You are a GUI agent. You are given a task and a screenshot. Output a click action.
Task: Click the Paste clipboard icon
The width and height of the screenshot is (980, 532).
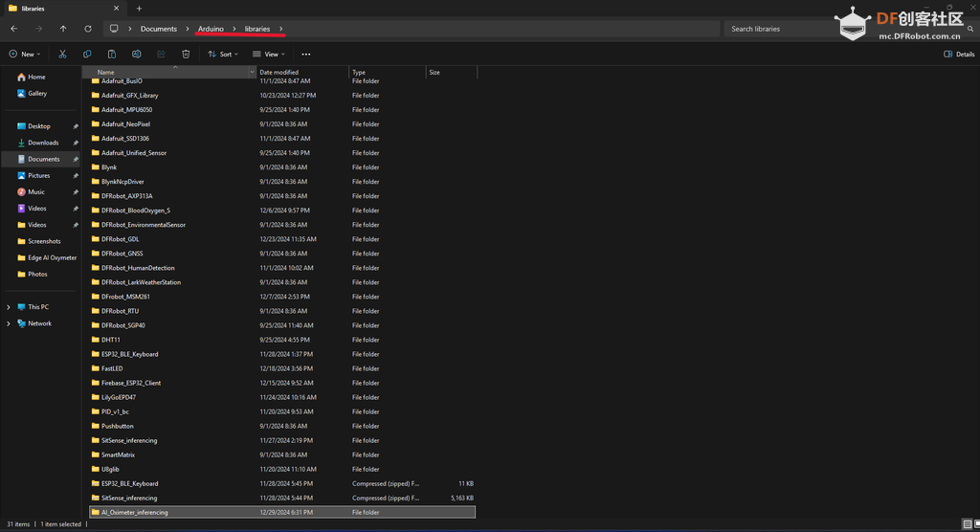[112, 55]
